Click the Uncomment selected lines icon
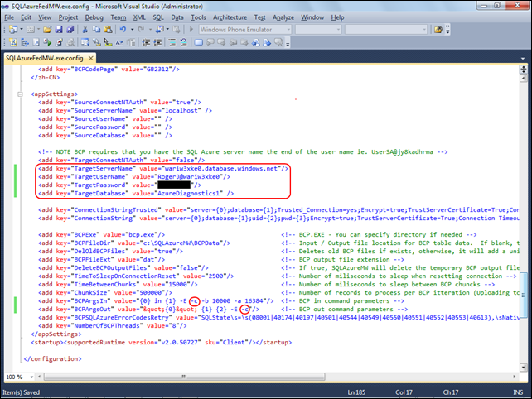Screen dimensions: 532x399 184,42
